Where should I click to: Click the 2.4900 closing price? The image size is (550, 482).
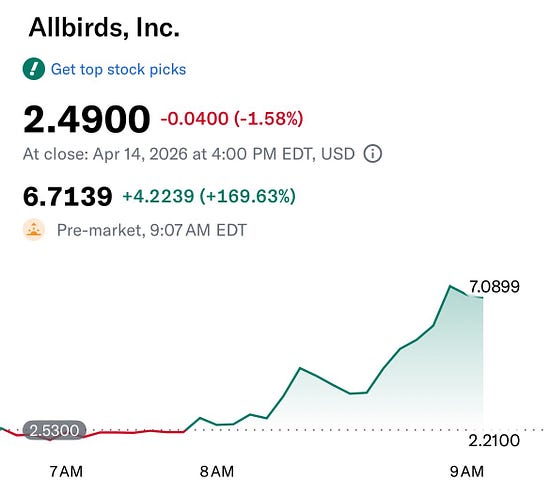tap(87, 119)
